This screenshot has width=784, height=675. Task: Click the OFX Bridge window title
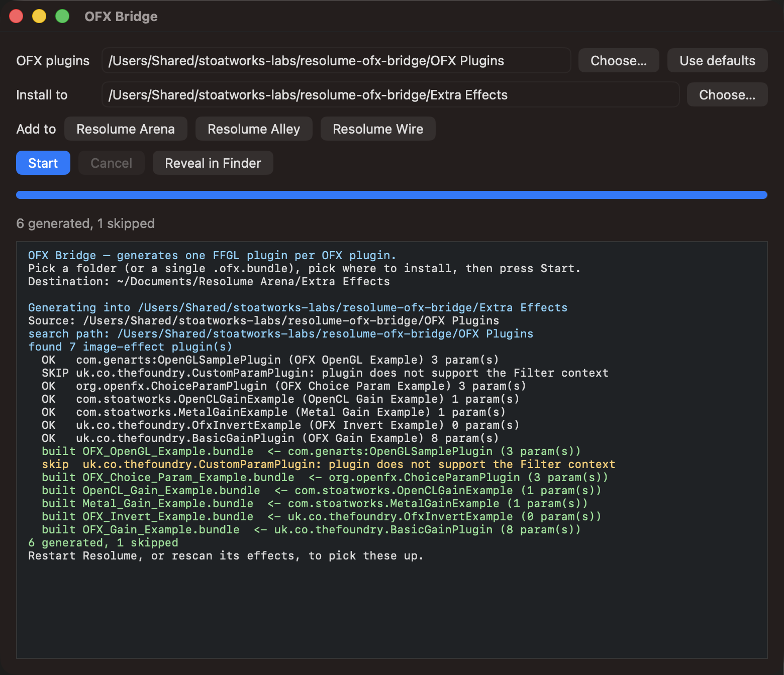pos(121,17)
